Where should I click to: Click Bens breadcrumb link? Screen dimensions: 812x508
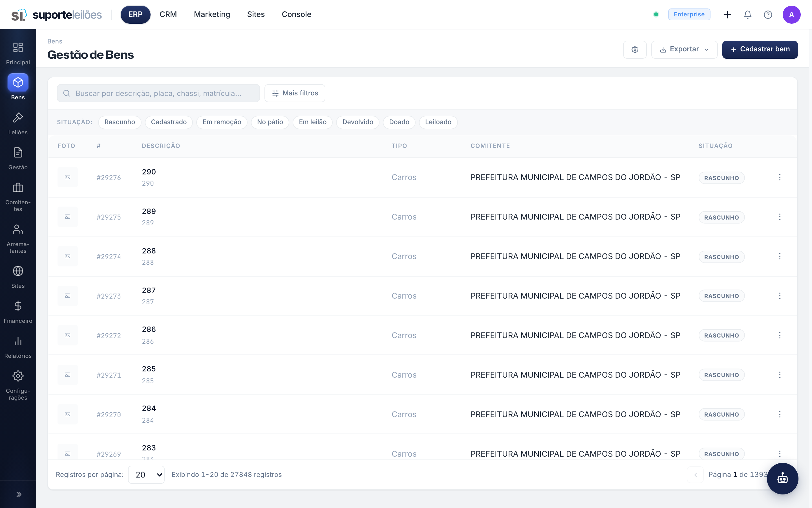[55, 41]
